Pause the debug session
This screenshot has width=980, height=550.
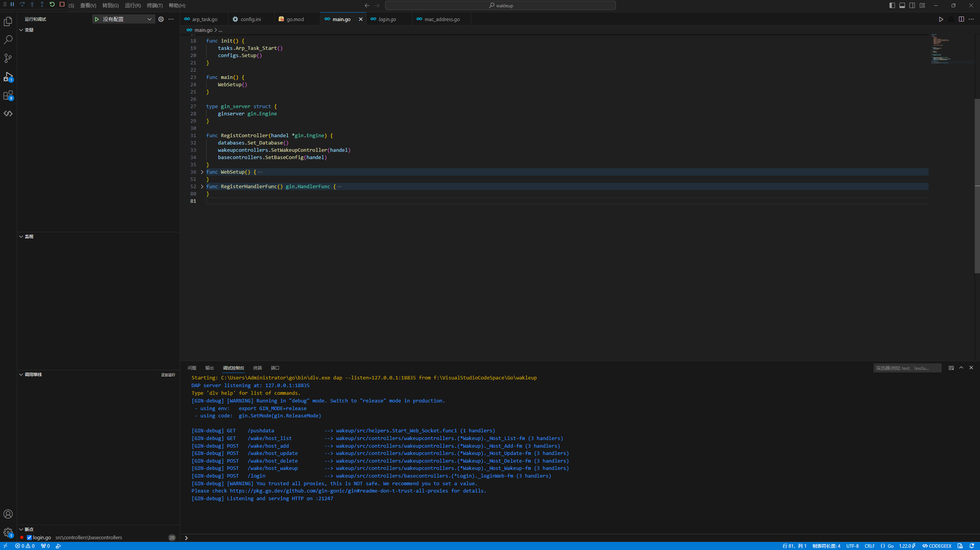(x=12, y=4)
